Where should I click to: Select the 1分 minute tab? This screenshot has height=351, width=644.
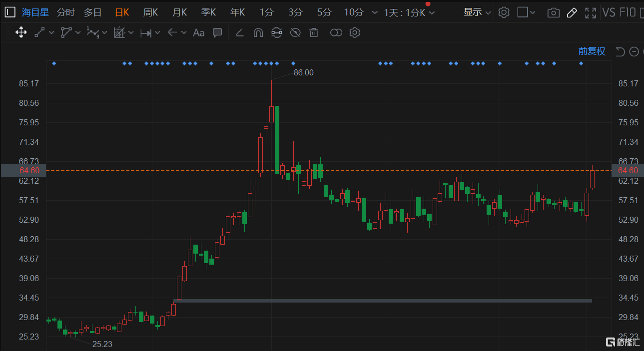coord(266,12)
